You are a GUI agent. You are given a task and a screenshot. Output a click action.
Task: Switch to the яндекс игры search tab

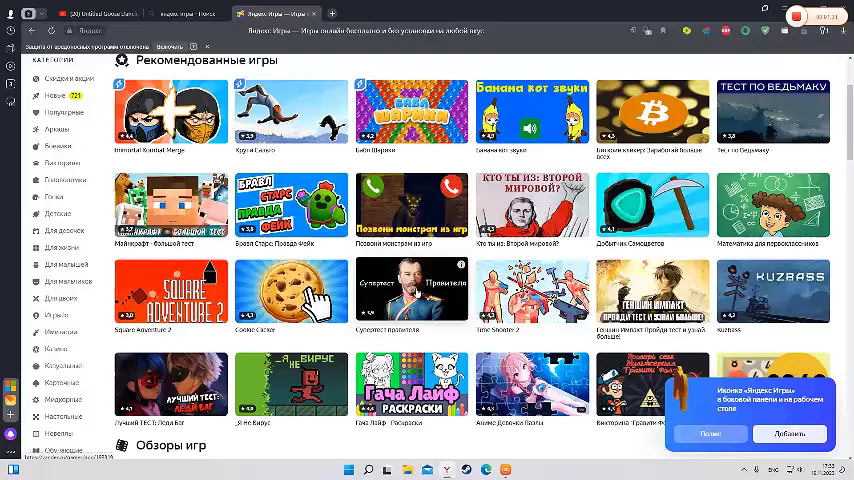pyautogui.click(x=187, y=14)
